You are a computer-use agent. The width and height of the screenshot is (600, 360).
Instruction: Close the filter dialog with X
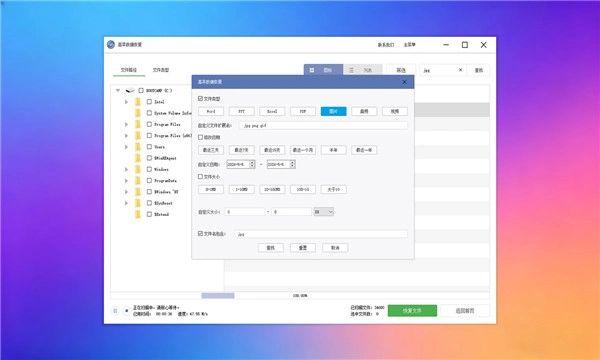point(404,82)
